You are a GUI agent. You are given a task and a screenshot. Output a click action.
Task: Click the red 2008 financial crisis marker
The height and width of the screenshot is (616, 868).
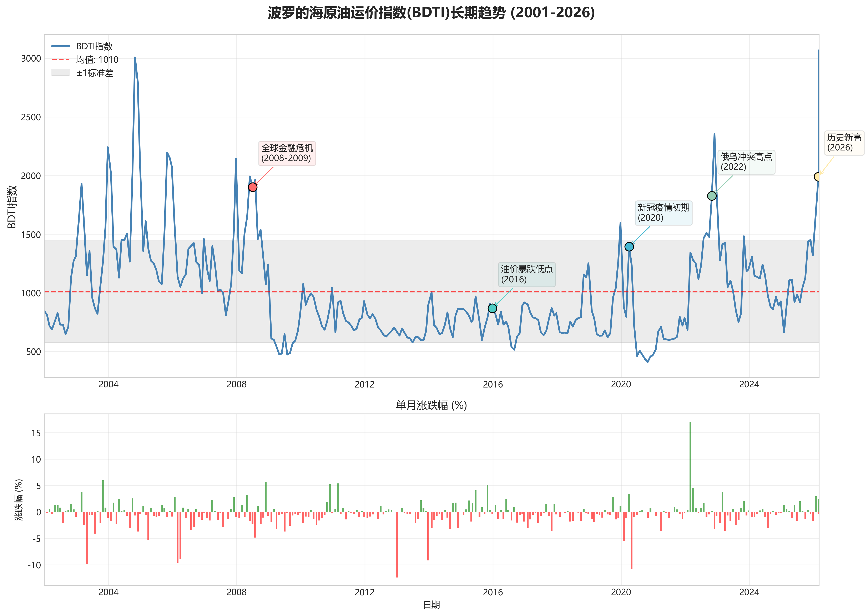(252, 187)
